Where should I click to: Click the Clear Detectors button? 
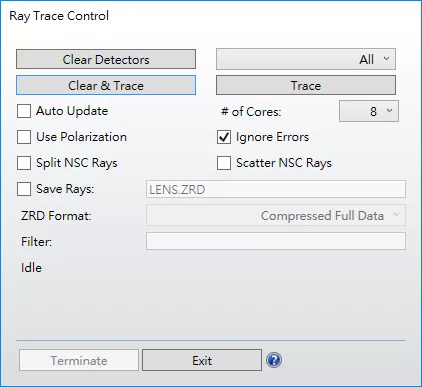(x=106, y=59)
